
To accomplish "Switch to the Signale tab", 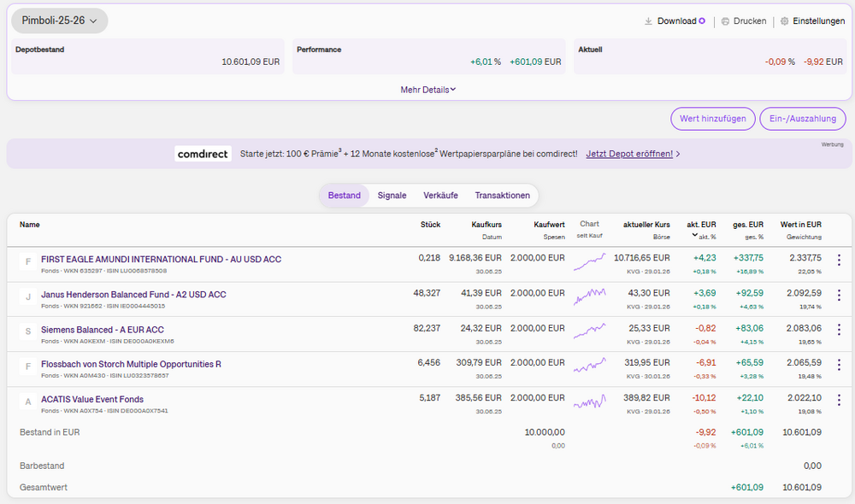I will [392, 196].
